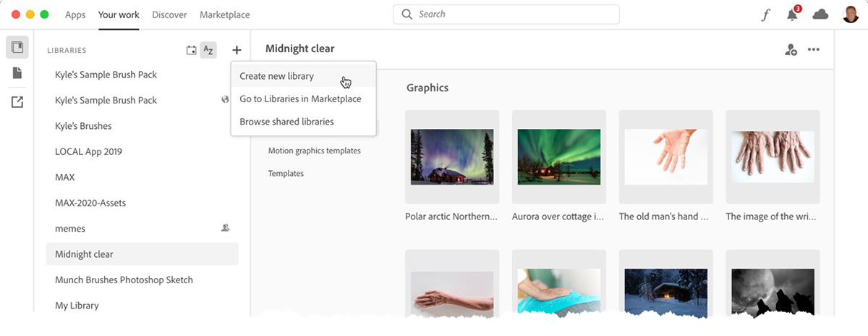Image resolution: width=868 pixels, height=336 pixels.
Task: Click the Midnight clear library title
Action: click(x=299, y=49)
